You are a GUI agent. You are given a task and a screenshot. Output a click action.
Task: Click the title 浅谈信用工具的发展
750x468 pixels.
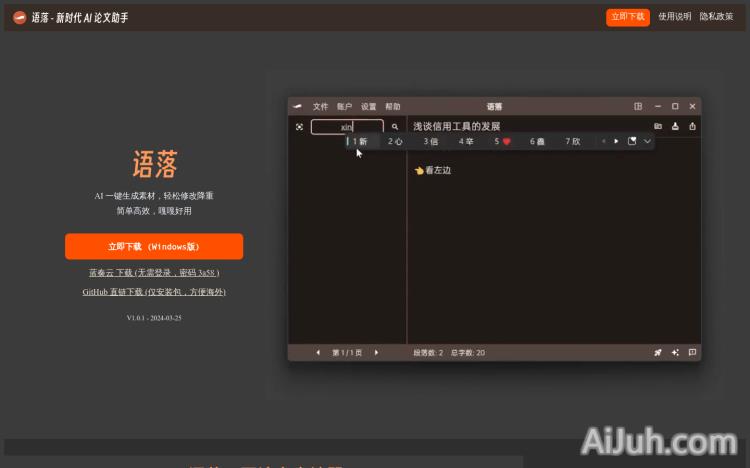click(457, 126)
